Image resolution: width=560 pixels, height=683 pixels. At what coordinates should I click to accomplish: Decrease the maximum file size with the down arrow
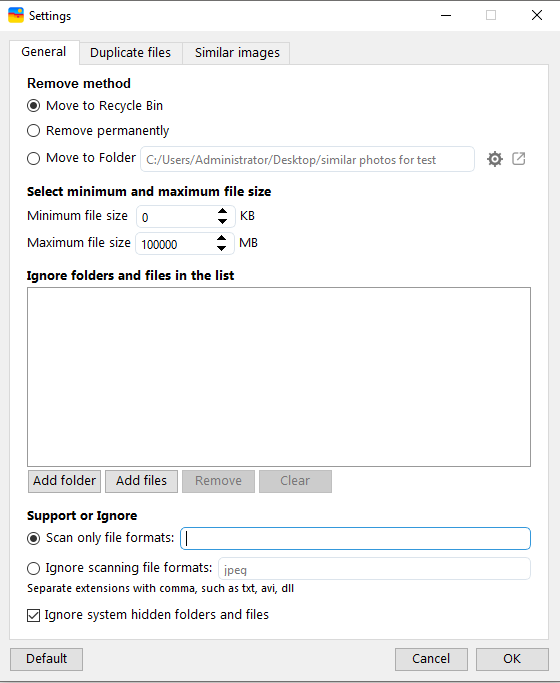tap(221, 248)
